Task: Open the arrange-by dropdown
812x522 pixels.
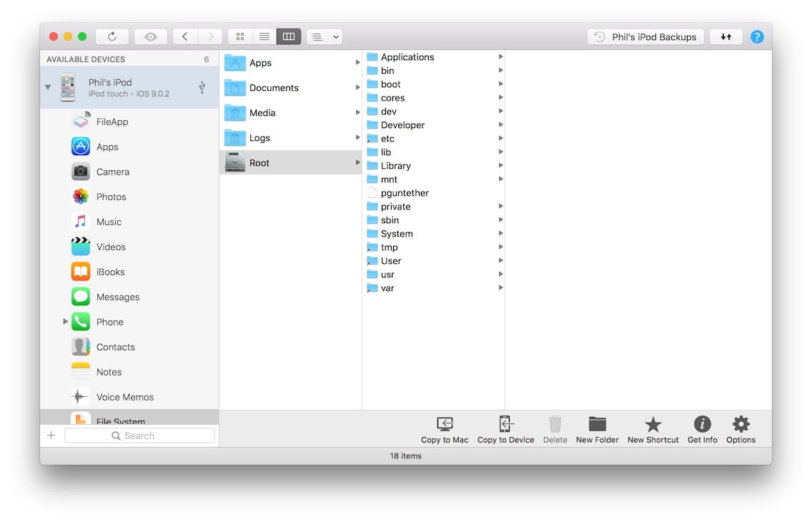Action: [325, 36]
